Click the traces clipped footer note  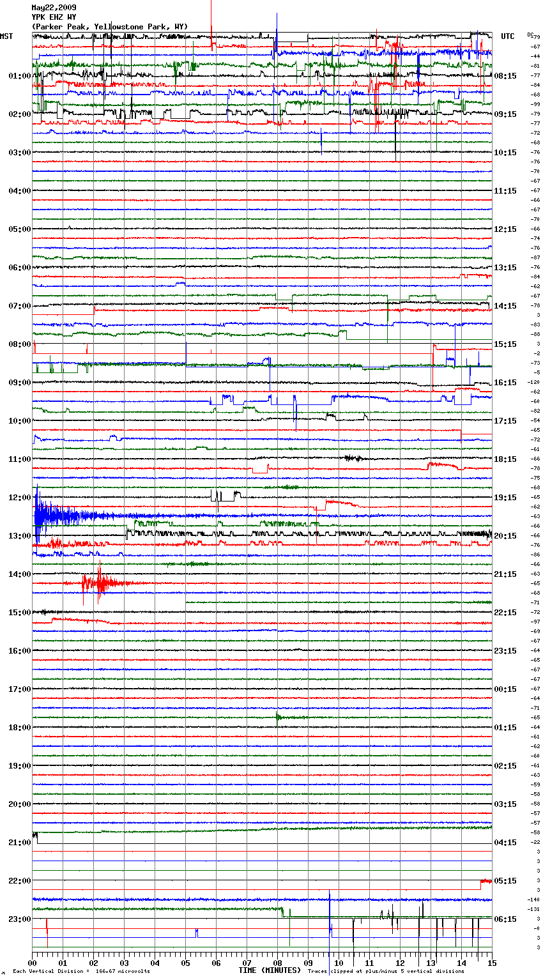386,972
